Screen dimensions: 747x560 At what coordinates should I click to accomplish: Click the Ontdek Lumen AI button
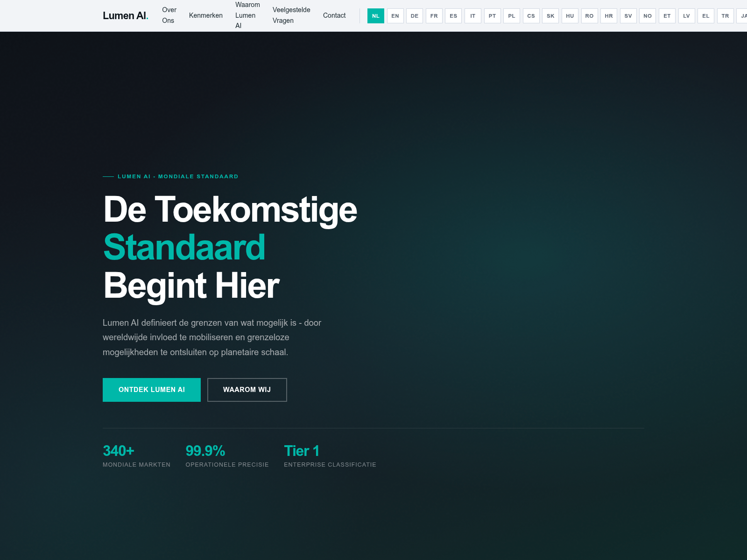(x=152, y=390)
